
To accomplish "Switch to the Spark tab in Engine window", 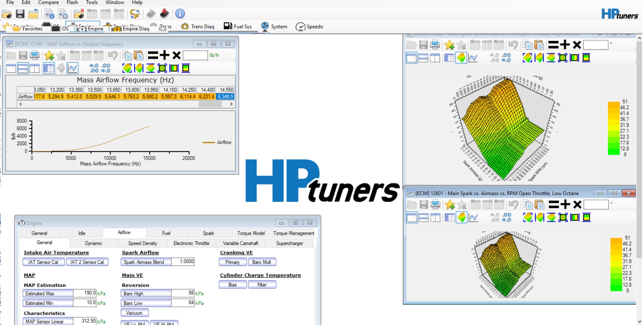I will pos(208,233).
